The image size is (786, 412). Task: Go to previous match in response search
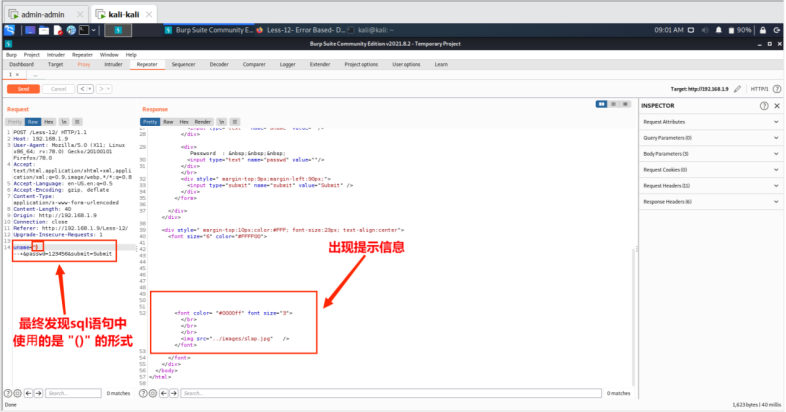click(164, 393)
